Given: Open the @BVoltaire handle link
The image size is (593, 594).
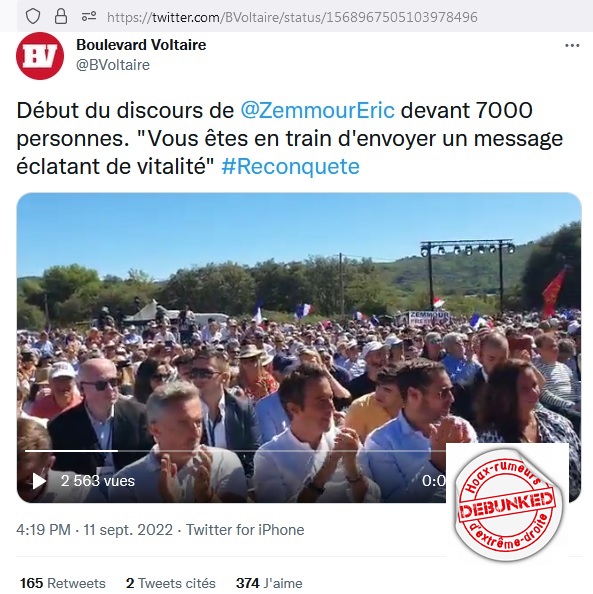Looking at the screenshot, I should [113, 65].
